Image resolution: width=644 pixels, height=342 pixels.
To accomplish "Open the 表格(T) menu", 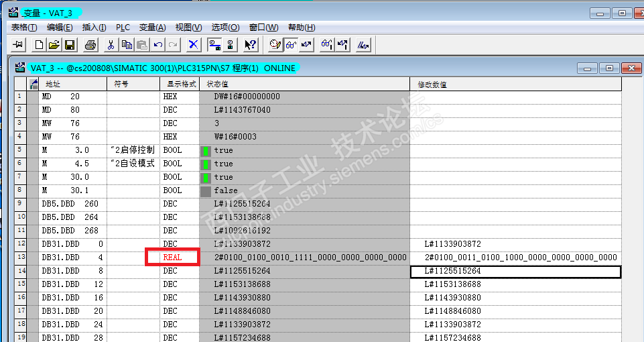I will tap(24, 27).
